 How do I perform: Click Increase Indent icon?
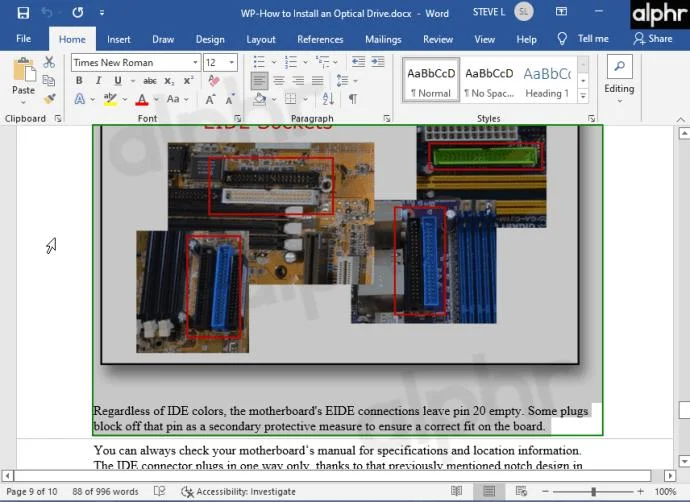(378, 62)
